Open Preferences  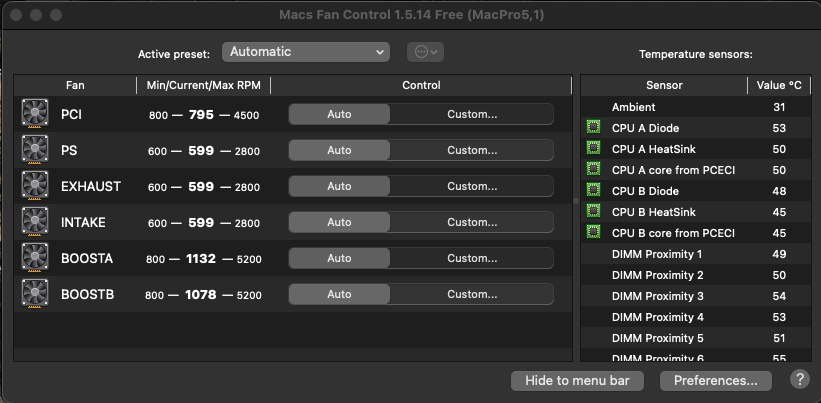tap(716, 380)
